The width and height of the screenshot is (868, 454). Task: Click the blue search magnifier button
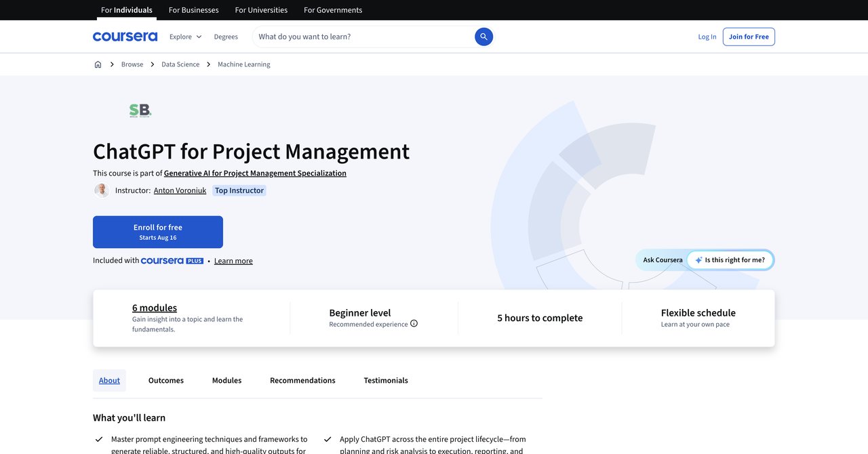click(x=484, y=37)
